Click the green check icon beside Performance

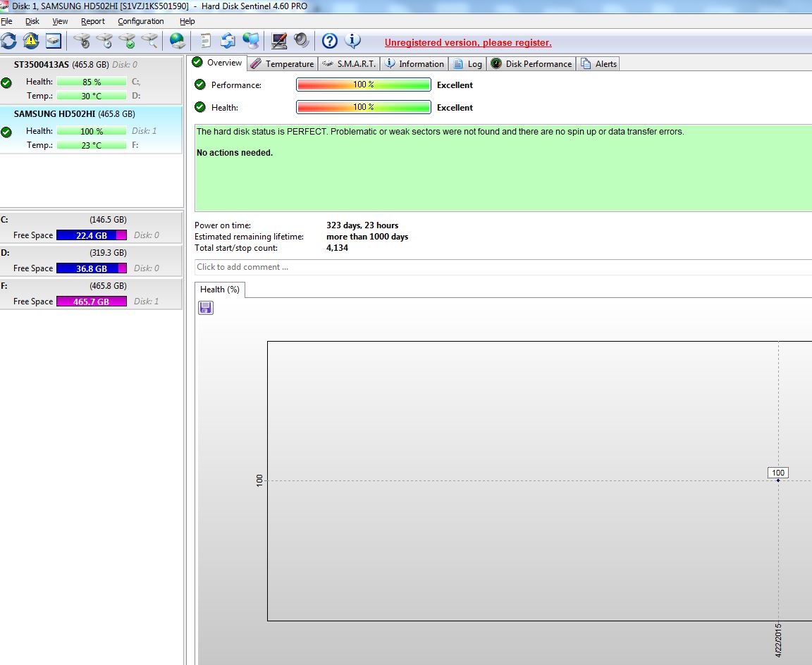coord(200,85)
